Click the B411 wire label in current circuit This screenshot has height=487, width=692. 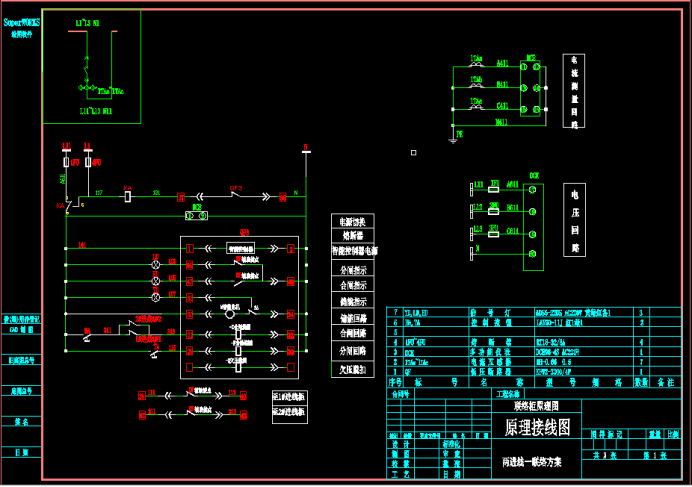click(502, 84)
